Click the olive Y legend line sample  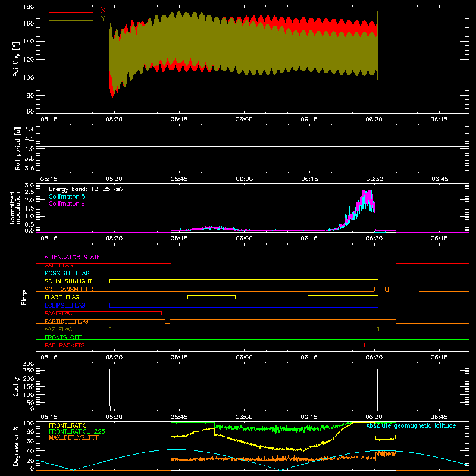71,21
